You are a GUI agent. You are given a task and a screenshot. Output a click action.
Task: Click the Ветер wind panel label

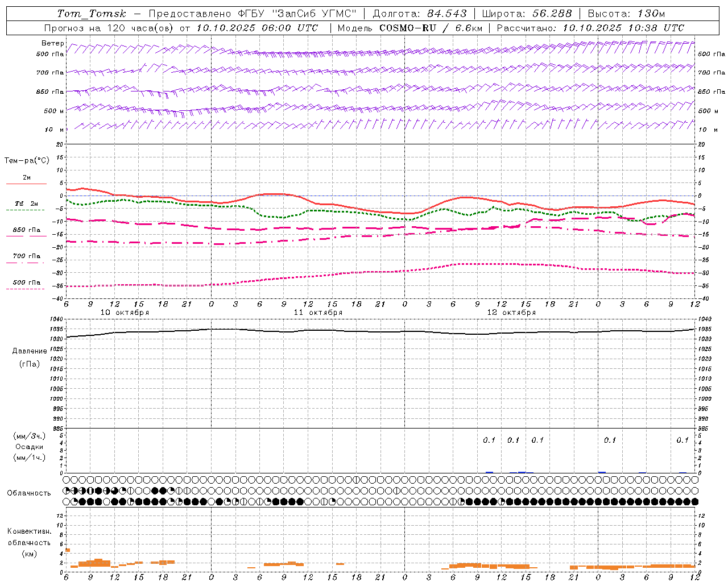[x=53, y=43]
